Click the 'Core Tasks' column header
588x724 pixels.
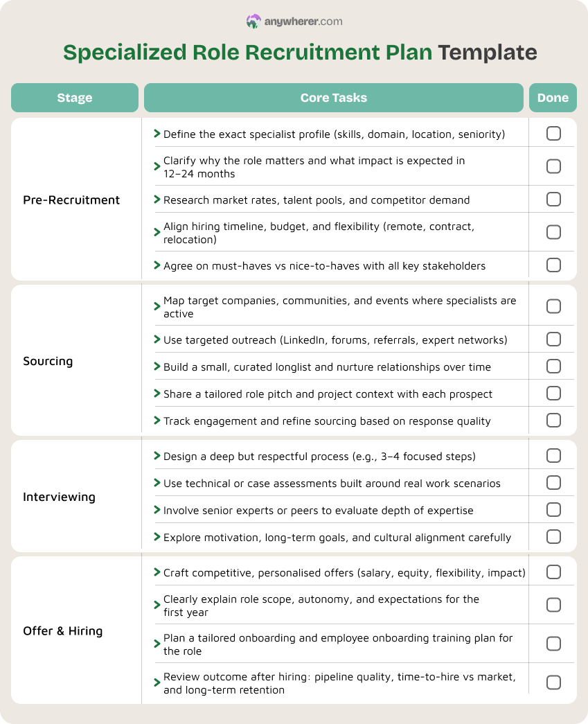pos(334,98)
